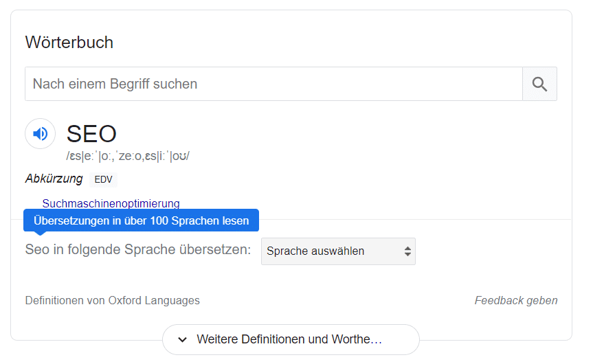Click the Seo in folgende Sprache übersetzen label
Screen dimensions: 593x364
pos(138,249)
